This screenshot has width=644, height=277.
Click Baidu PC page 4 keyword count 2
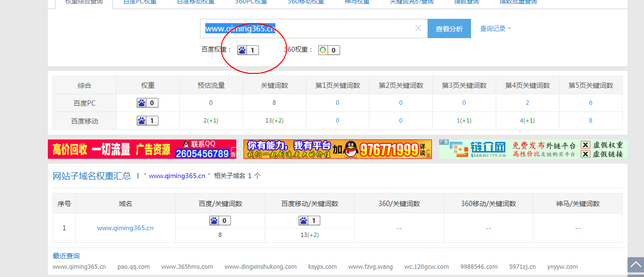(x=527, y=103)
